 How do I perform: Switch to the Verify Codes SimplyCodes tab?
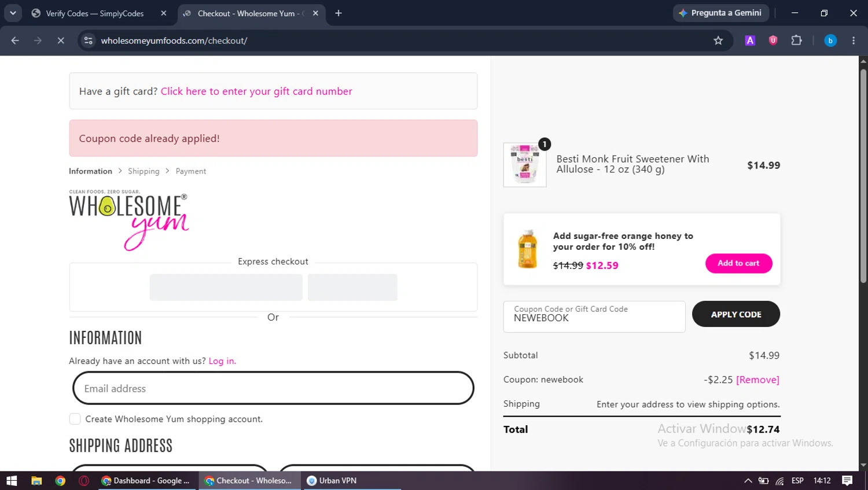(x=94, y=13)
